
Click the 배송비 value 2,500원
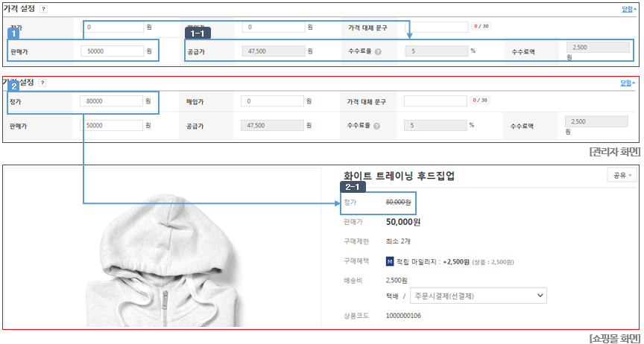[x=397, y=281]
